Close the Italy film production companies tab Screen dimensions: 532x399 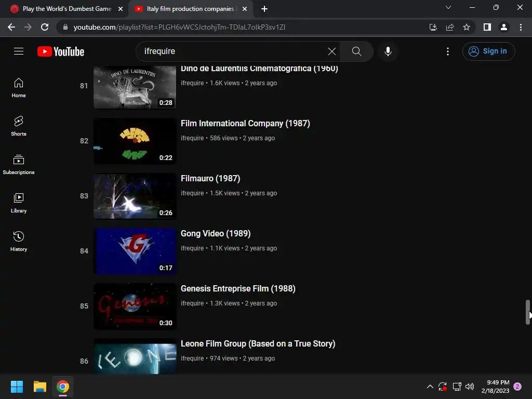point(245,9)
